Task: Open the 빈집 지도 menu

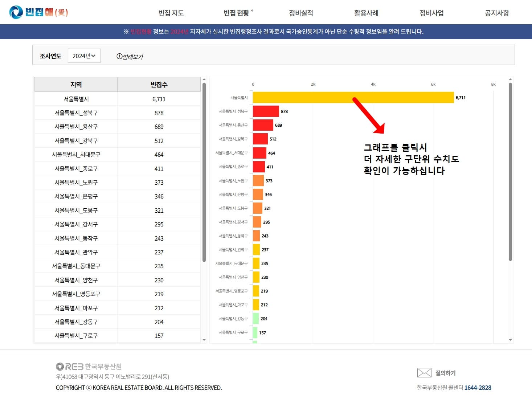Action: [170, 13]
